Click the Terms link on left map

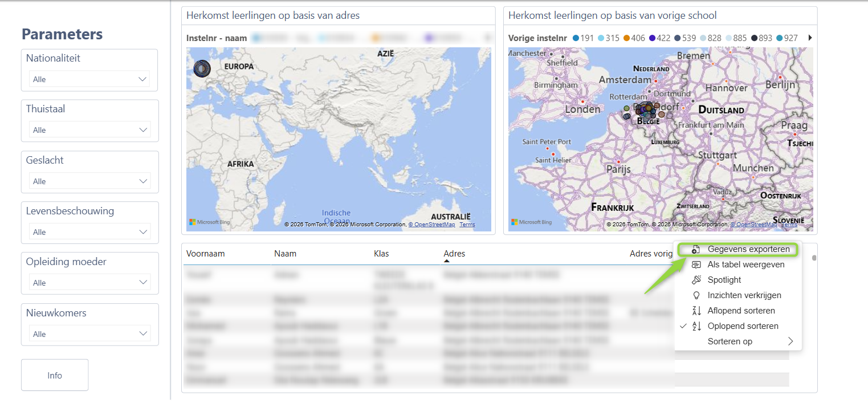pyautogui.click(x=467, y=225)
